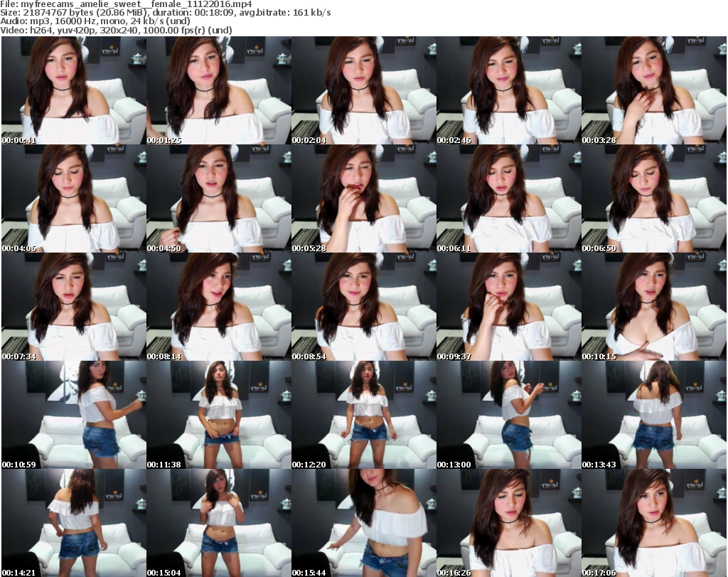Viewport: 728px width, 577px height.
Task: Choose the thumbnail labeled 00:15:44
Action: 363,523
